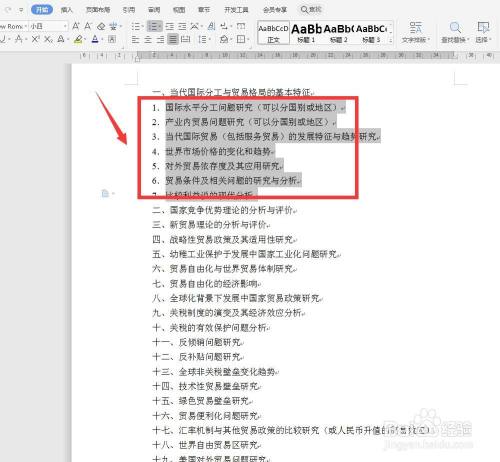Image resolution: width=500 pixels, height=462 pixels.
Task: Click the line 七、贸易自由化的经济影响
Action: tap(206, 284)
